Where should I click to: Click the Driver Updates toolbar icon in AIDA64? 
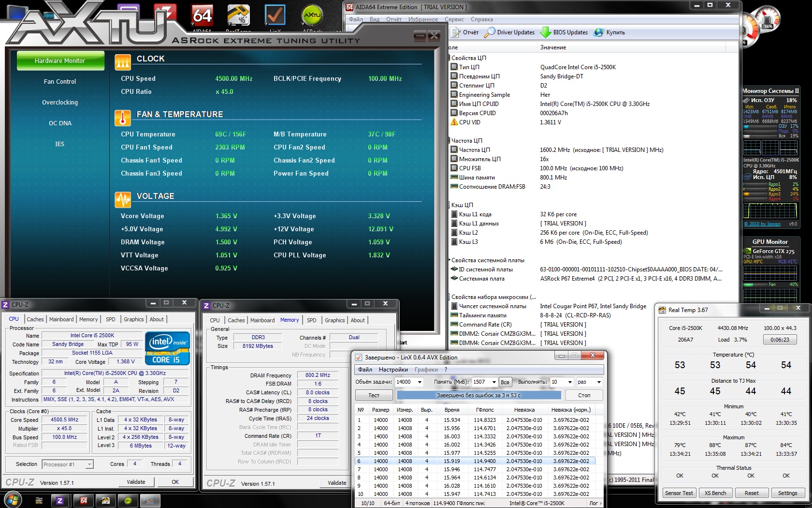click(x=490, y=32)
